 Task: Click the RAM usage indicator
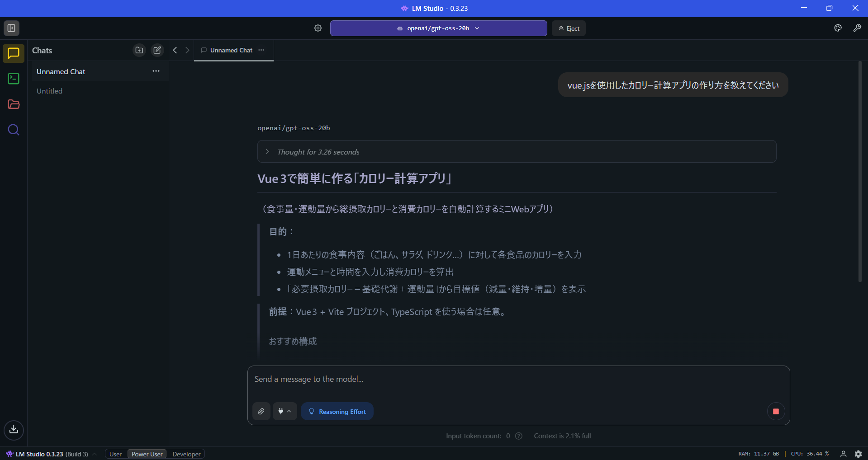(759, 454)
